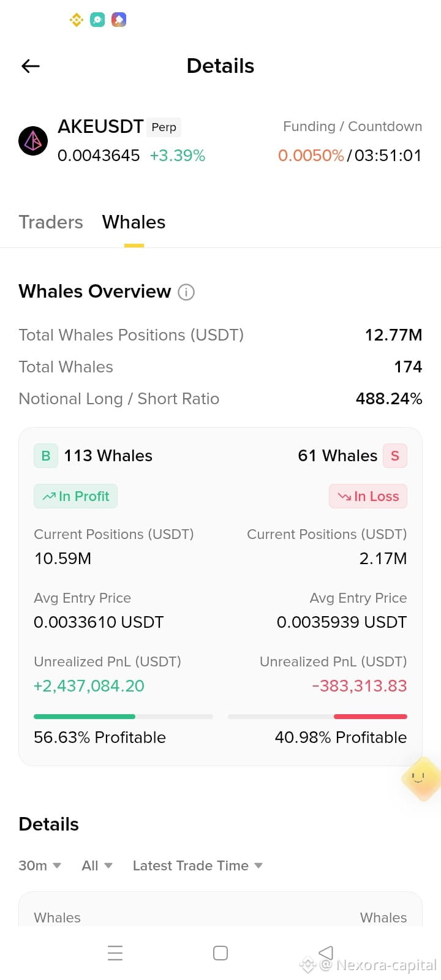Tap the green B buy badge

click(46, 456)
